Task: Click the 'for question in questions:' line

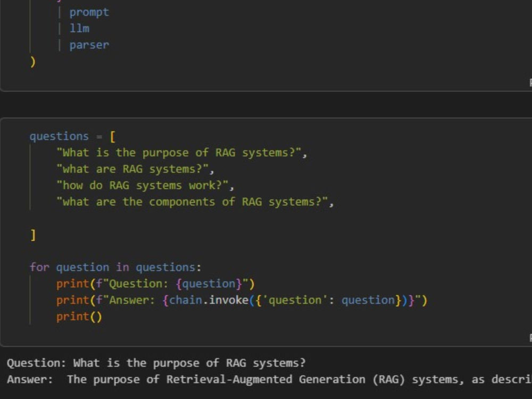Action: (115, 268)
